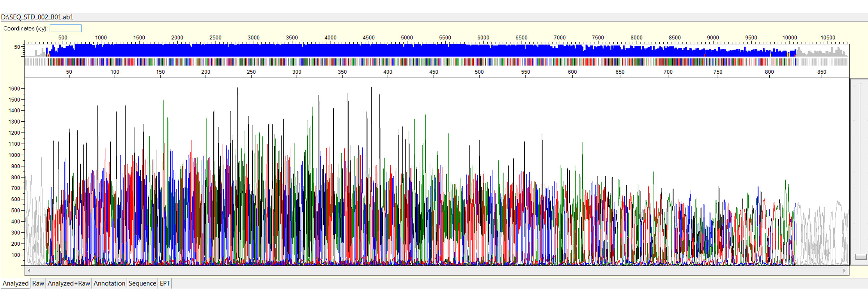Click the Coordinates (x,y) input field
Screen dimensions: 868x289
pyautogui.click(x=65, y=28)
